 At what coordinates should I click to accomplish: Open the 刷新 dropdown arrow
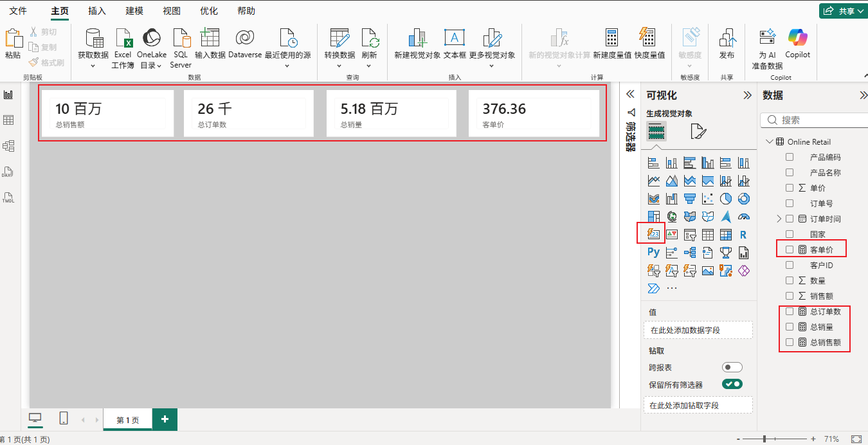pyautogui.click(x=369, y=66)
